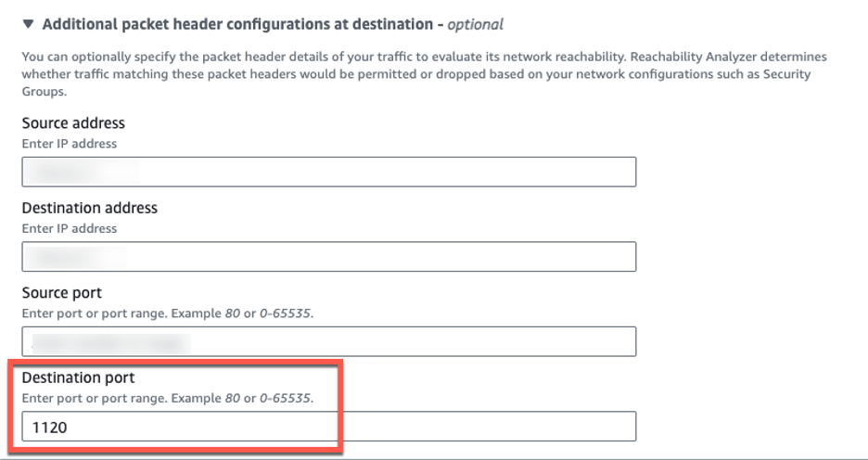
Task: Click the port range hint under Source port
Action: (x=167, y=313)
